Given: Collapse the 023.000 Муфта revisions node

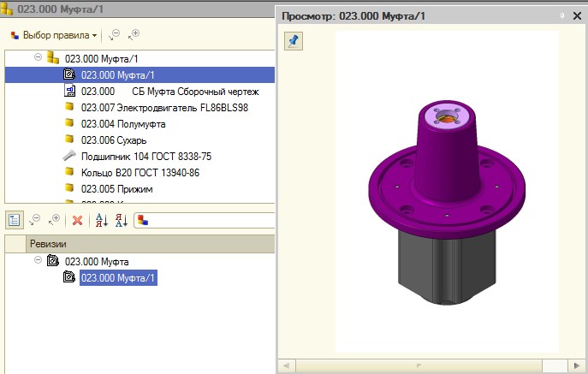Looking at the screenshot, I should 39,261.
